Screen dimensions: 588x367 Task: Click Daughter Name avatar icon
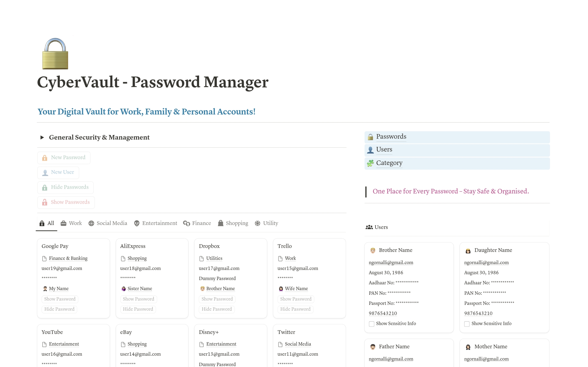pyautogui.click(x=468, y=251)
